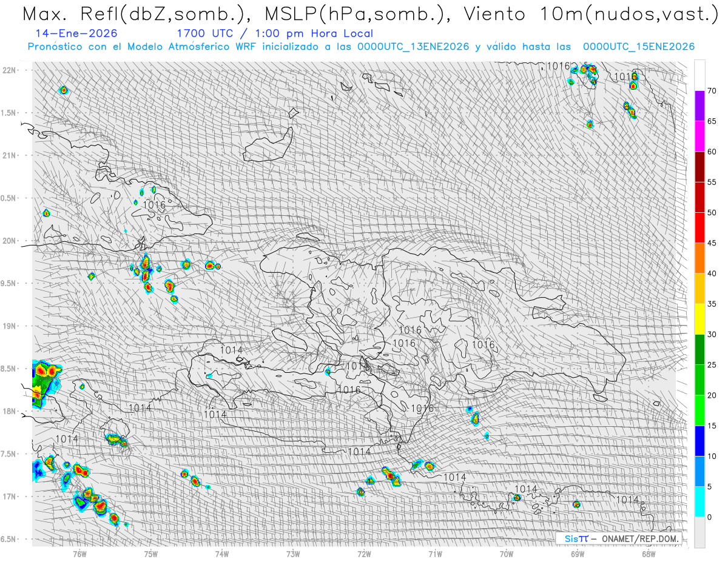The image size is (728, 562).
Task: Select the '75W' longitude axis label
Action: pos(150,553)
